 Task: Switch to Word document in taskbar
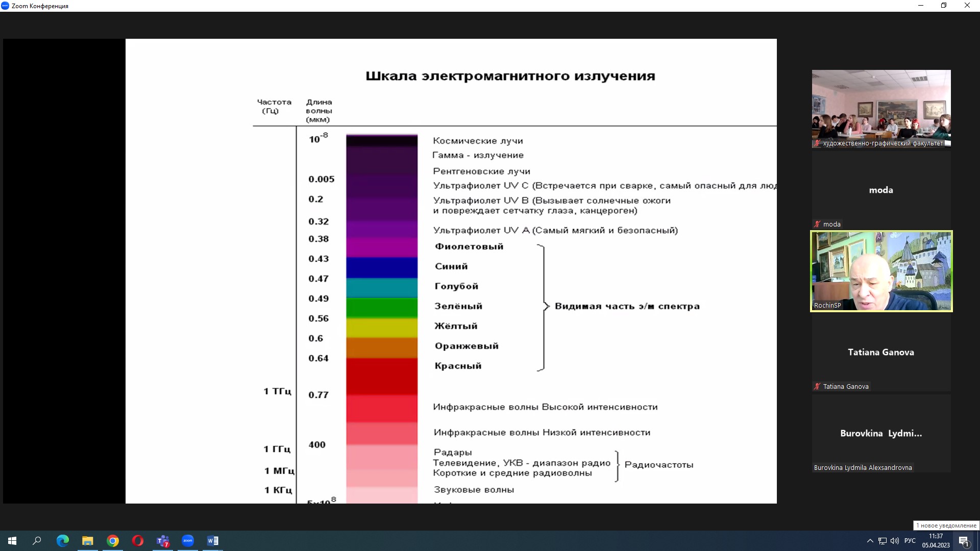(x=213, y=541)
